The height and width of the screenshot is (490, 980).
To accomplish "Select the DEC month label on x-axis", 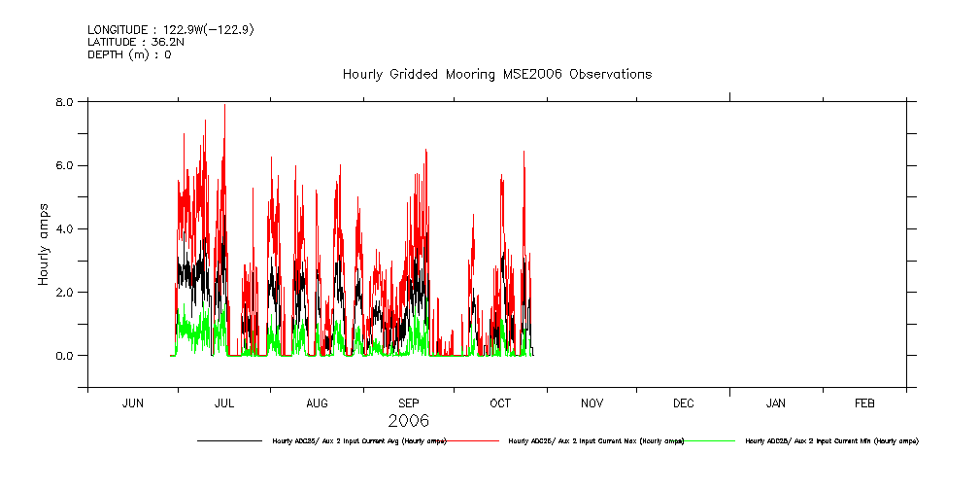I will coord(683,402).
